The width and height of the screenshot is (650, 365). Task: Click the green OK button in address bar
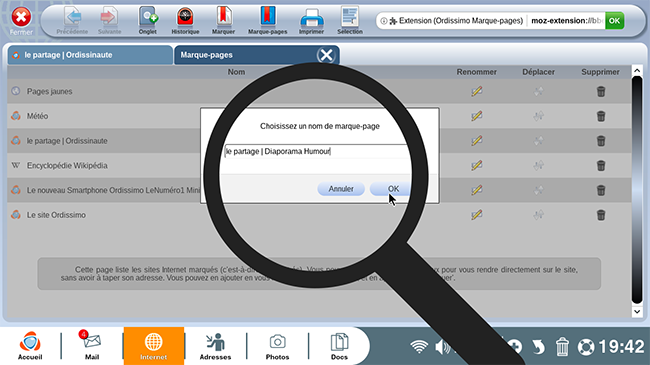click(x=614, y=20)
